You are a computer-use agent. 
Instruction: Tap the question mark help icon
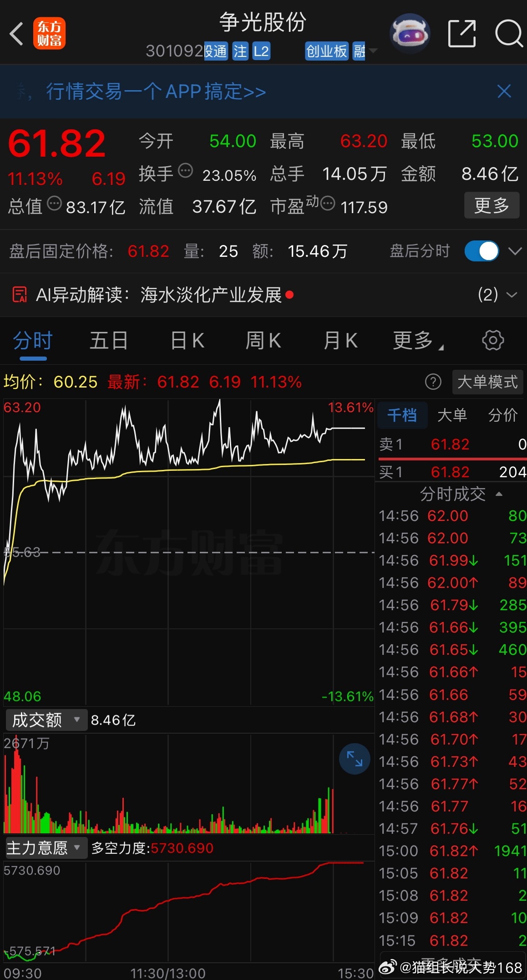[x=433, y=382]
